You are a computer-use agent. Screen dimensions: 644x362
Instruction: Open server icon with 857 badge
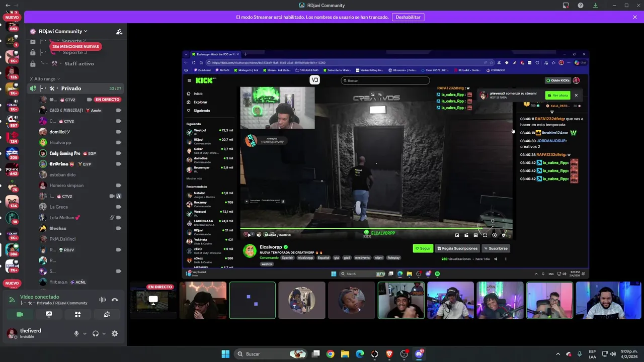pos(12,121)
